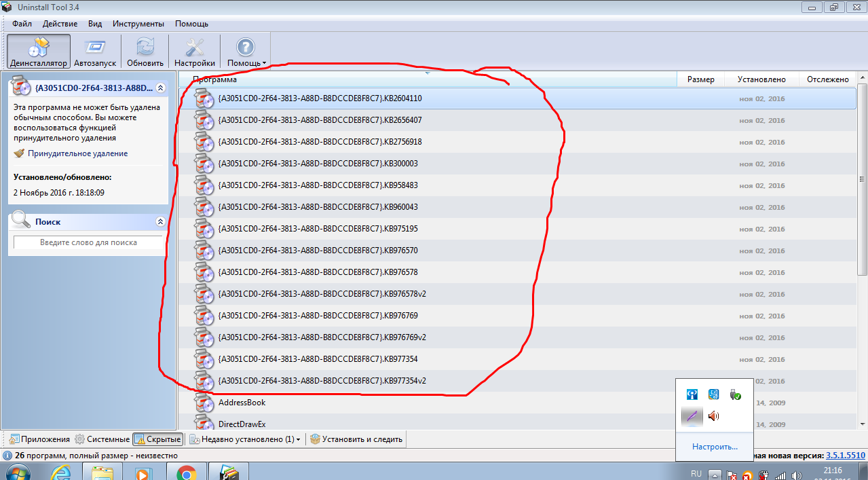The image size is (868, 480).
Task: Open the Файл menu
Action: 22,24
